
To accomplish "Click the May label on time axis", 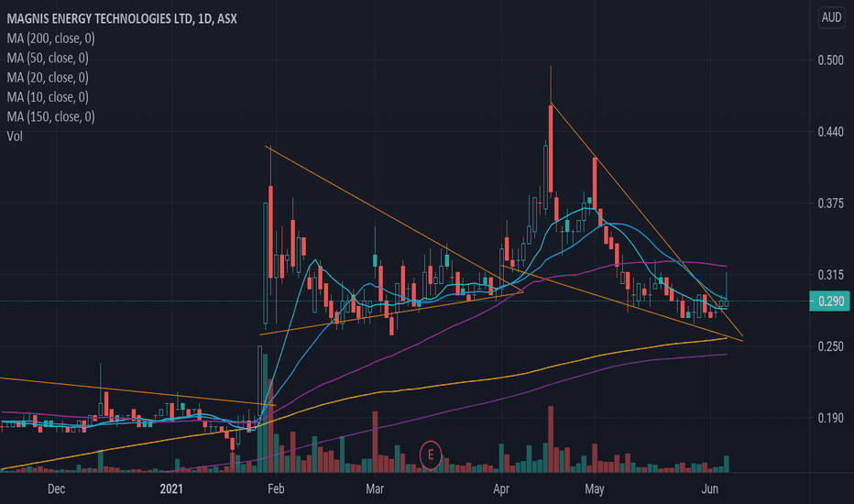I will pos(594,488).
